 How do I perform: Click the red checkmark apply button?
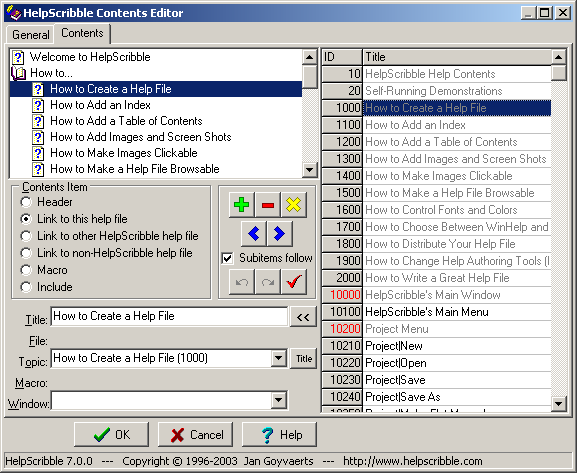point(294,282)
